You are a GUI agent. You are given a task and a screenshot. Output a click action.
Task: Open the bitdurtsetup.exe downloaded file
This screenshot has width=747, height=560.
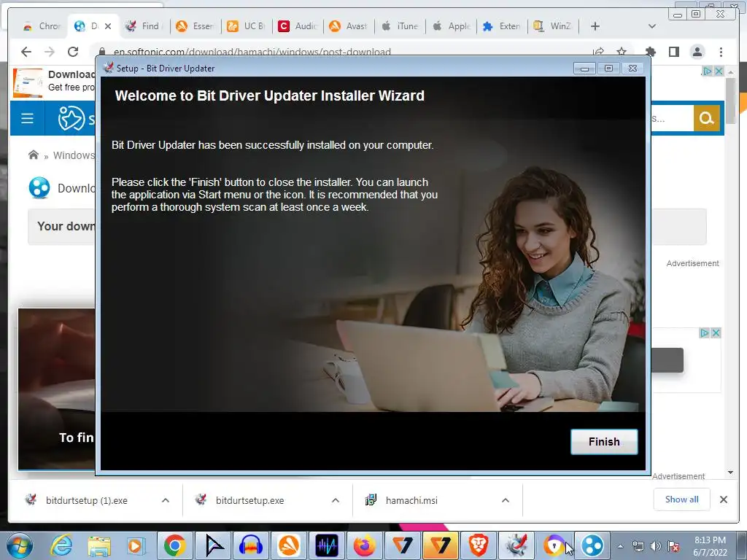click(x=249, y=500)
